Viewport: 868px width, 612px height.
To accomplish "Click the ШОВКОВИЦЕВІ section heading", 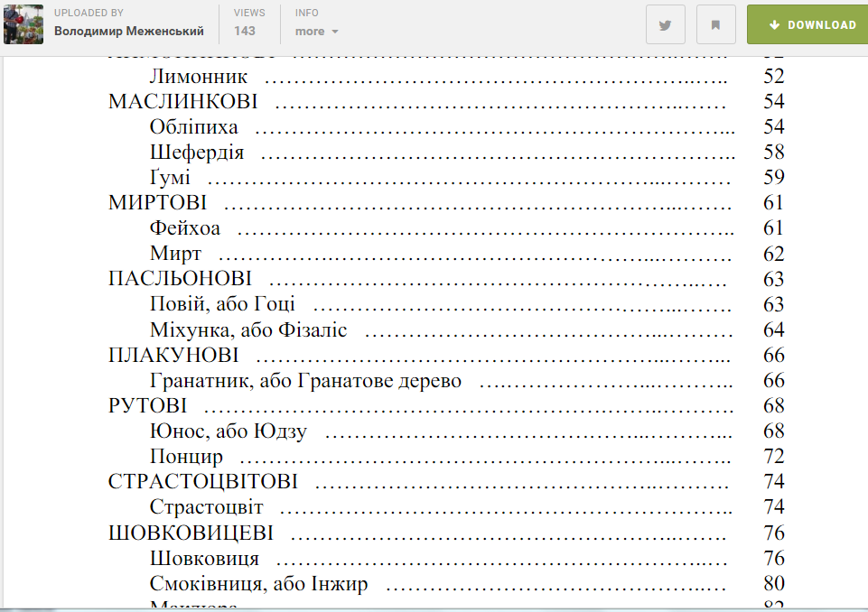I will [x=191, y=533].
